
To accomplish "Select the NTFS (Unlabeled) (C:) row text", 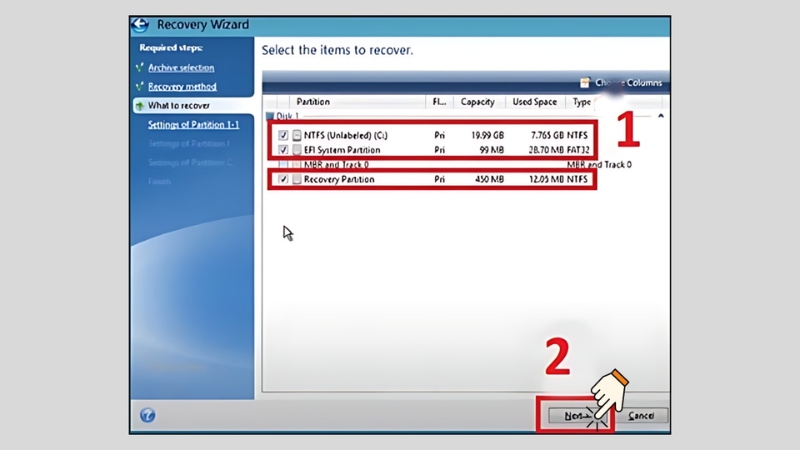I will point(345,135).
